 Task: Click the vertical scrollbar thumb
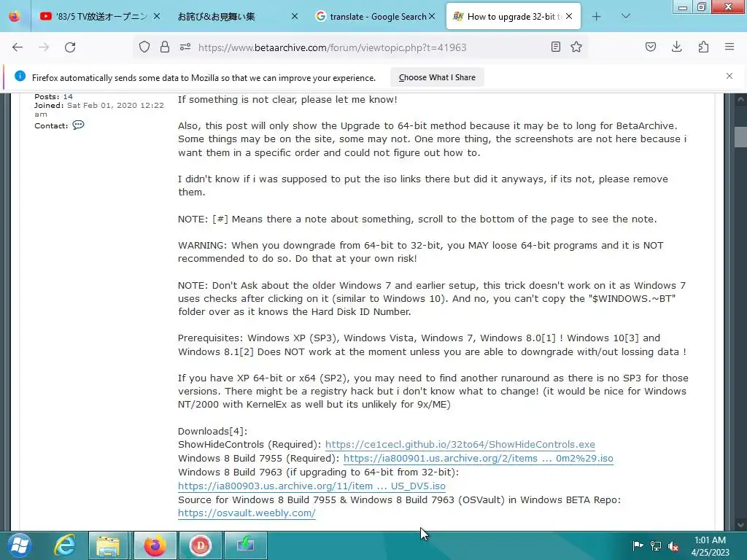(740, 137)
